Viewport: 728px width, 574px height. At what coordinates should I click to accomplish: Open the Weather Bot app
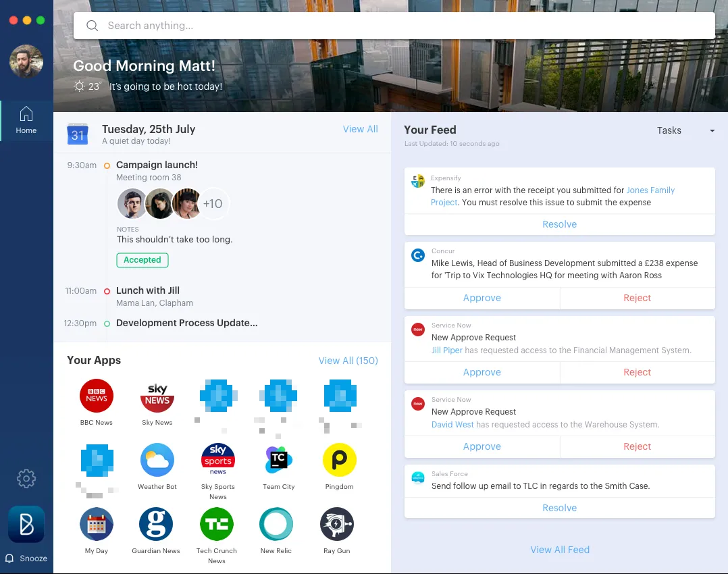(157, 459)
